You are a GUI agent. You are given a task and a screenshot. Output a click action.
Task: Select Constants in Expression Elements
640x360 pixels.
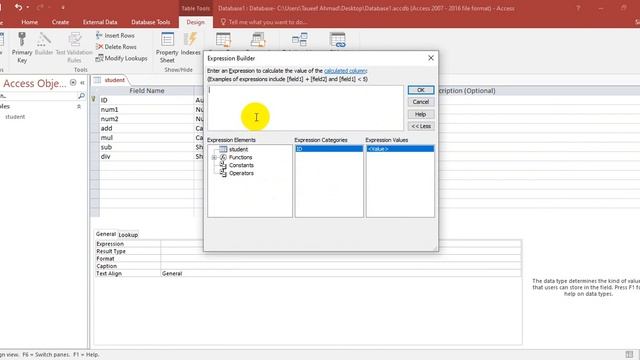coord(241,165)
